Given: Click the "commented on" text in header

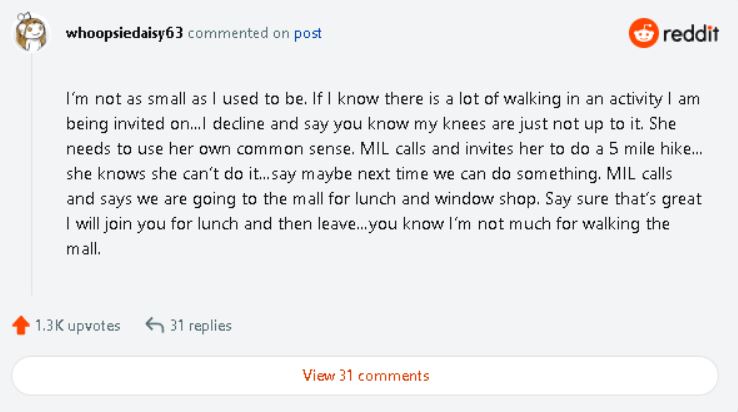Looking at the screenshot, I should (x=239, y=33).
